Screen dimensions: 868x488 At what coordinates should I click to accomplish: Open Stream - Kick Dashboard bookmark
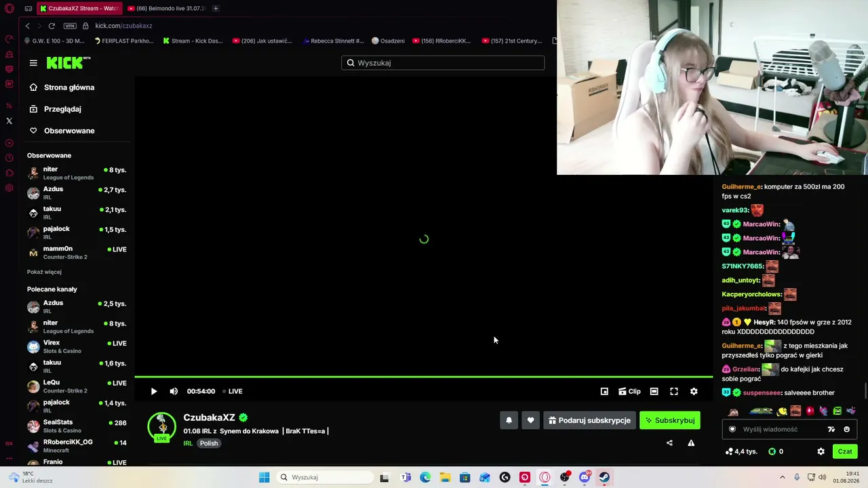[x=193, y=41]
